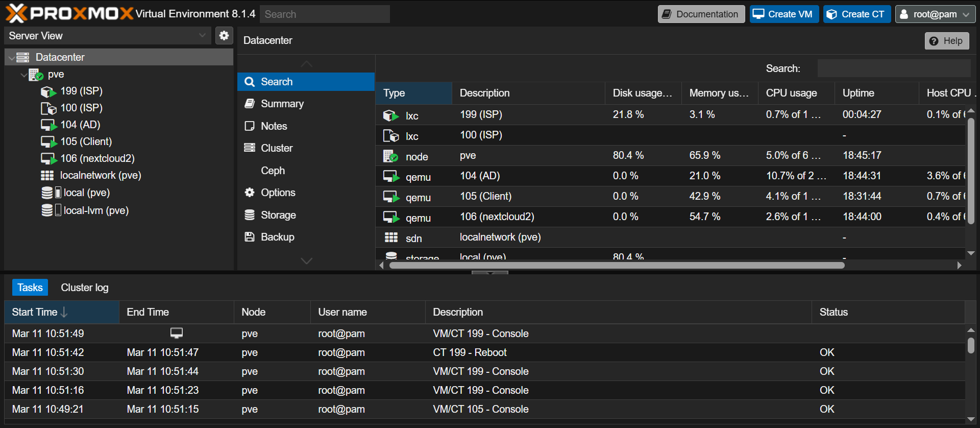
Task: Click the local-lvm (pve) storage icon in tree
Action: [x=51, y=210]
